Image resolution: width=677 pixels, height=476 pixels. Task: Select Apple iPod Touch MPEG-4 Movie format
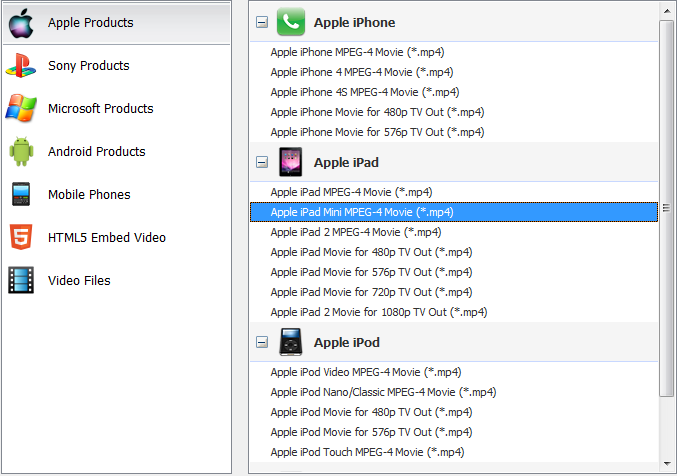(454, 452)
